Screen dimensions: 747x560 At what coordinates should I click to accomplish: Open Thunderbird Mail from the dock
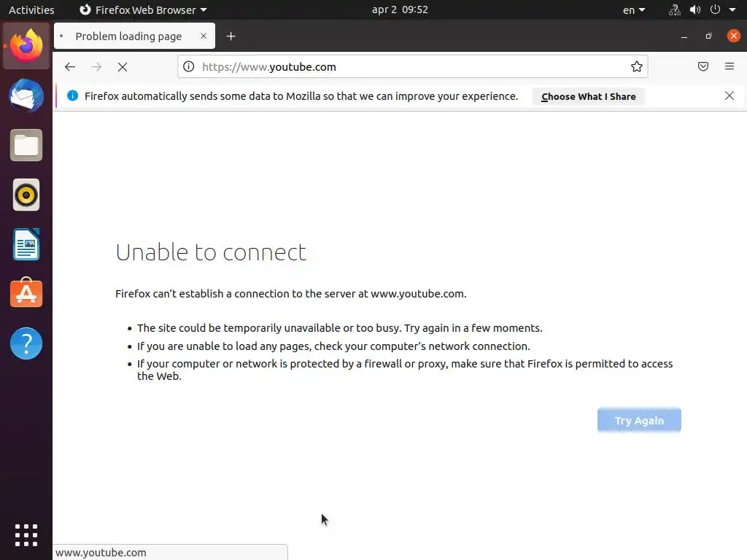(26, 96)
